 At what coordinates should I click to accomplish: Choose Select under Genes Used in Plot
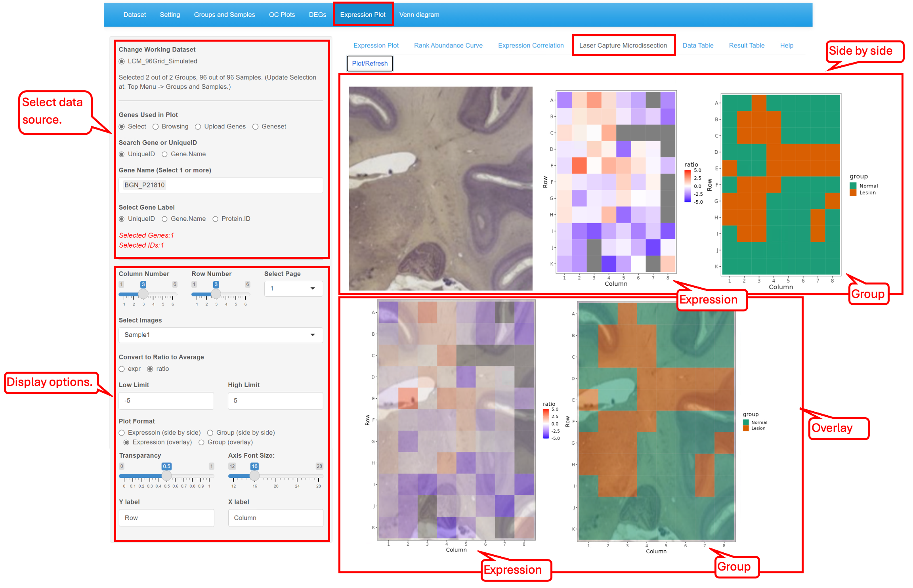coord(122,127)
